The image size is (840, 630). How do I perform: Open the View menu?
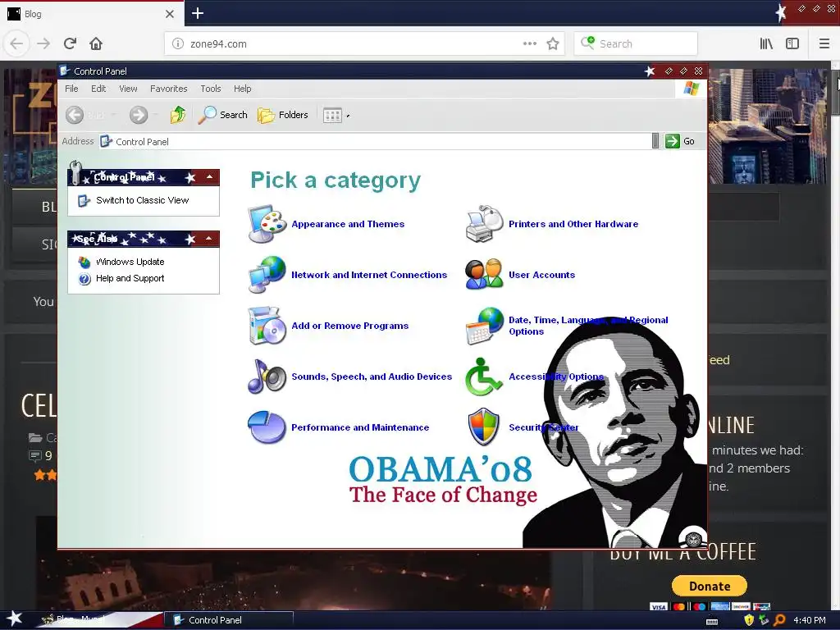click(x=128, y=89)
